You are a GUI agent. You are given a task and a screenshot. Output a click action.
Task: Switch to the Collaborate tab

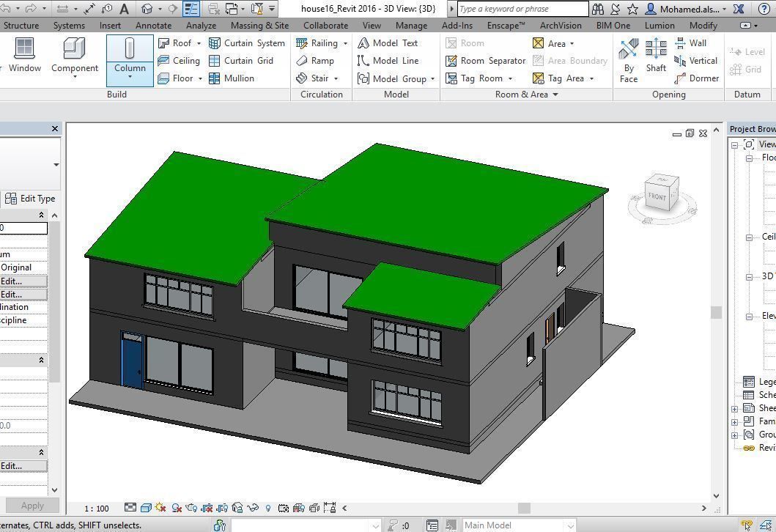pyautogui.click(x=325, y=25)
